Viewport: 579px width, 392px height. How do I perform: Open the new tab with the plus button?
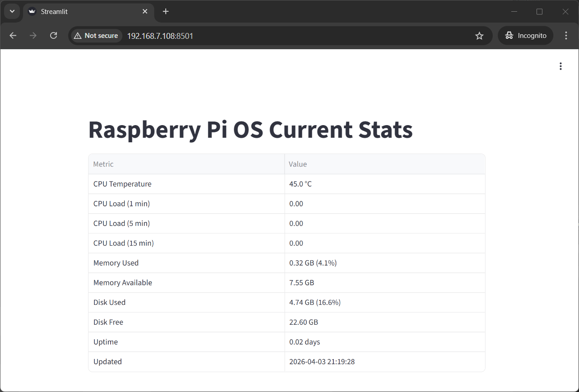(165, 12)
